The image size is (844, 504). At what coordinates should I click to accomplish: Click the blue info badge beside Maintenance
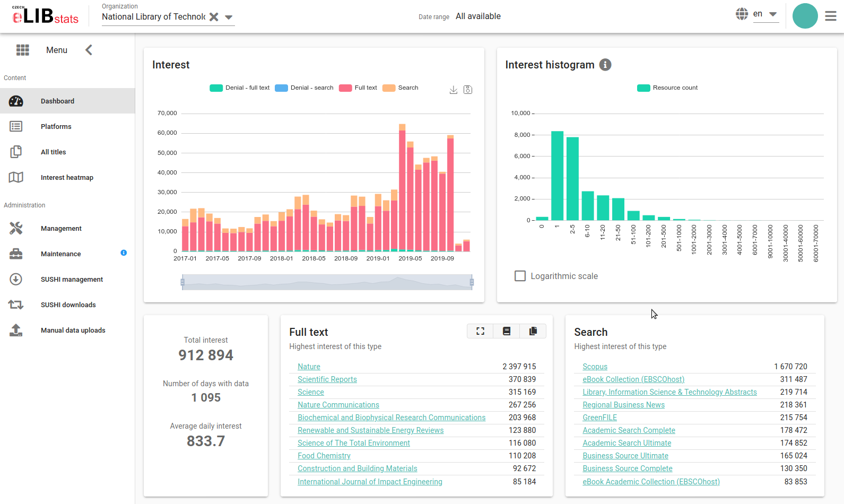click(x=124, y=253)
